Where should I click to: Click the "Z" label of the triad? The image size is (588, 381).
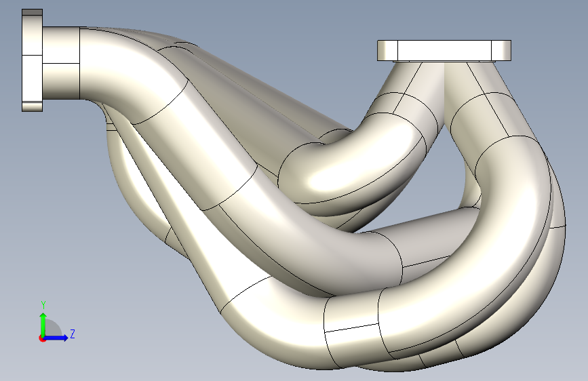pyautogui.click(x=73, y=334)
